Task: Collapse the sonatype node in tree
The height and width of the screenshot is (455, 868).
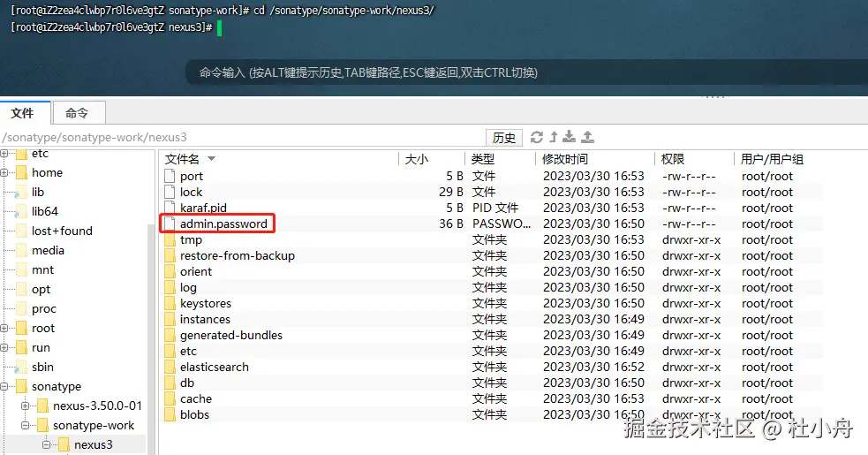Action: coord(4,386)
